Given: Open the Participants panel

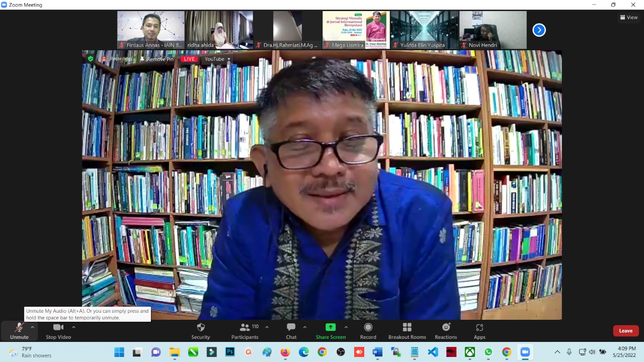Looking at the screenshot, I should click(245, 330).
